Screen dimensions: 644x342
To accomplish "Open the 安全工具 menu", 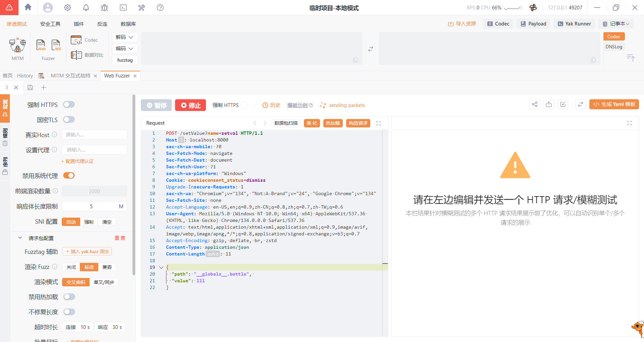I will pyautogui.click(x=50, y=24).
